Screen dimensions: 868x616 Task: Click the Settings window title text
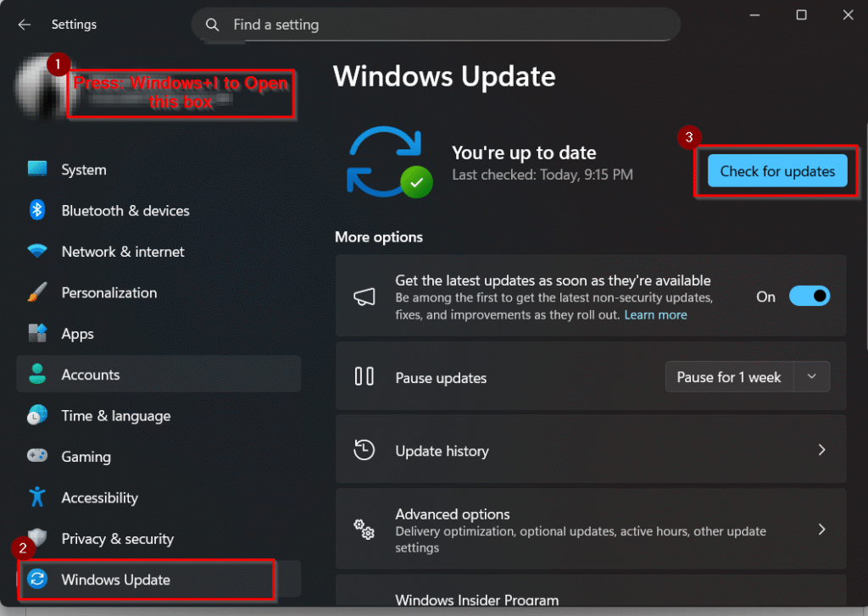[x=74, y=25]
